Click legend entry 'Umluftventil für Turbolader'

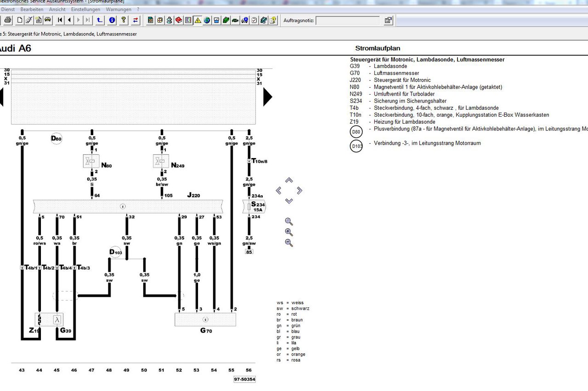point(404,94)
